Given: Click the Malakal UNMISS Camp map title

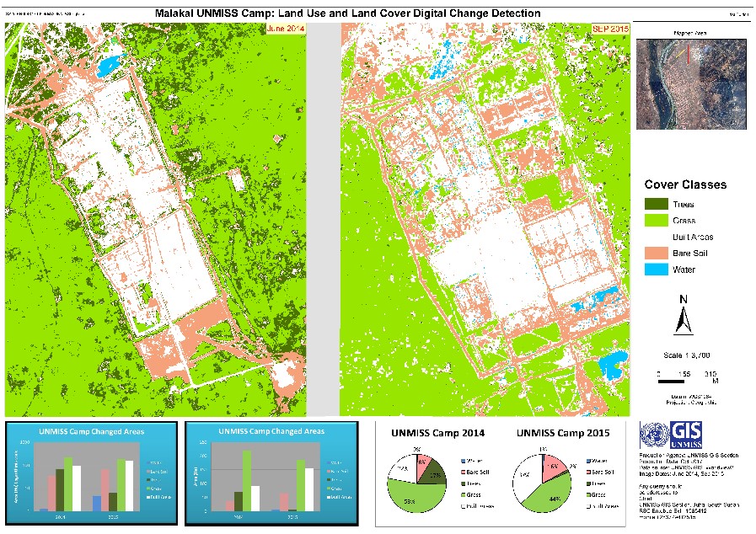Looking at the screenshot, I should 349,14.
